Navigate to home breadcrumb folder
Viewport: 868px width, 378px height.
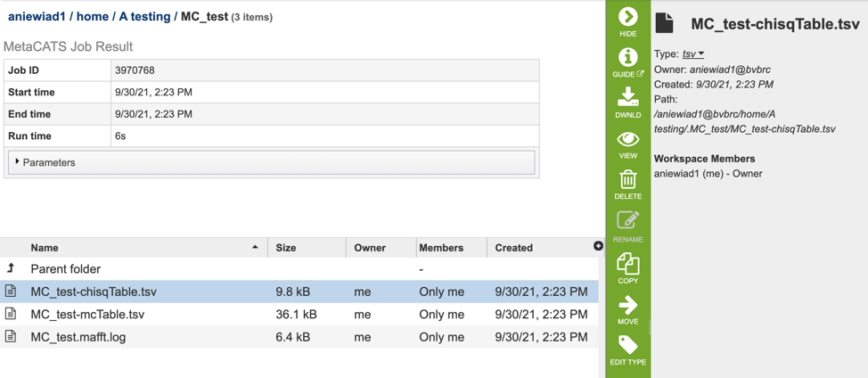click(92, 17)
